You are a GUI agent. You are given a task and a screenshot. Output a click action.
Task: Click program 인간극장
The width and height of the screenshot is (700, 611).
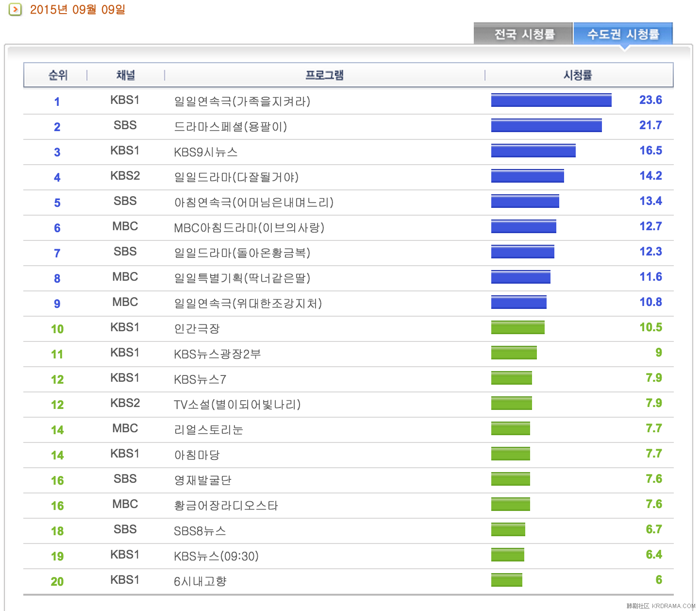[x=197, y=328]
